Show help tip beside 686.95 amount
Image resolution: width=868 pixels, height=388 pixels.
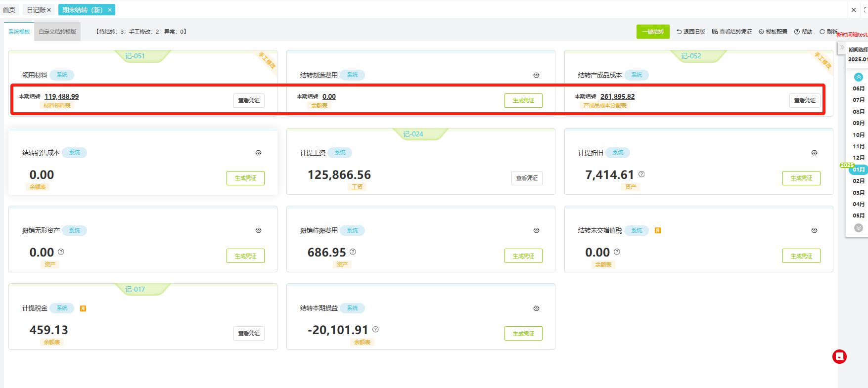coord(353,252)
